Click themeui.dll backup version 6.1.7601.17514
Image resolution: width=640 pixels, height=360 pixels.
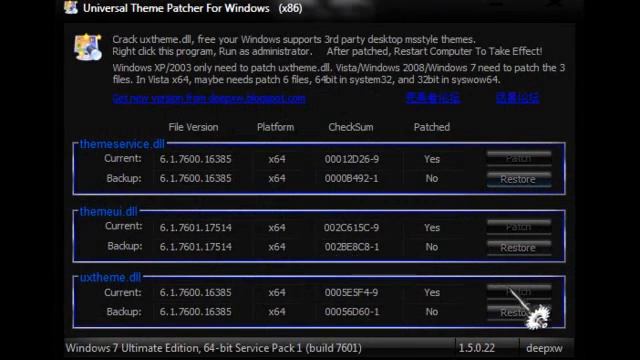[x=196, y=247]
